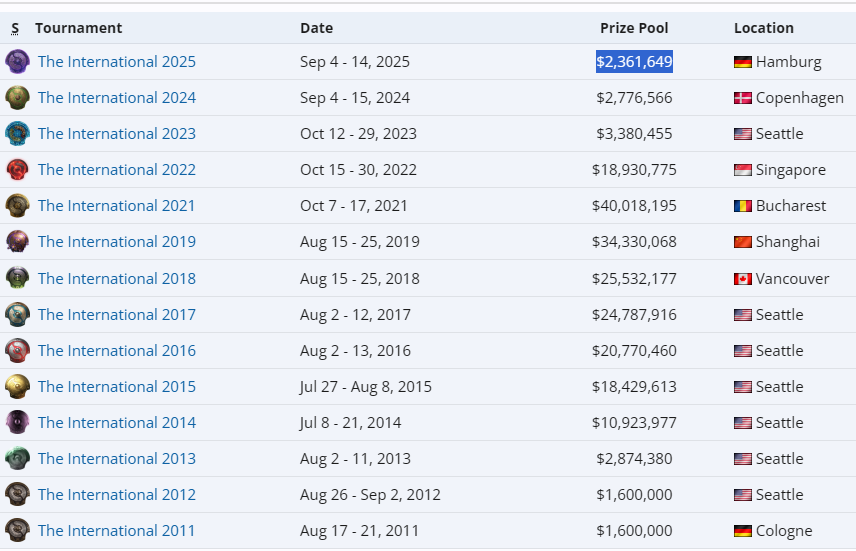Click the Romania flag beside Bucharest
This screenshot has height=551, width=856.
pos(742,206)
